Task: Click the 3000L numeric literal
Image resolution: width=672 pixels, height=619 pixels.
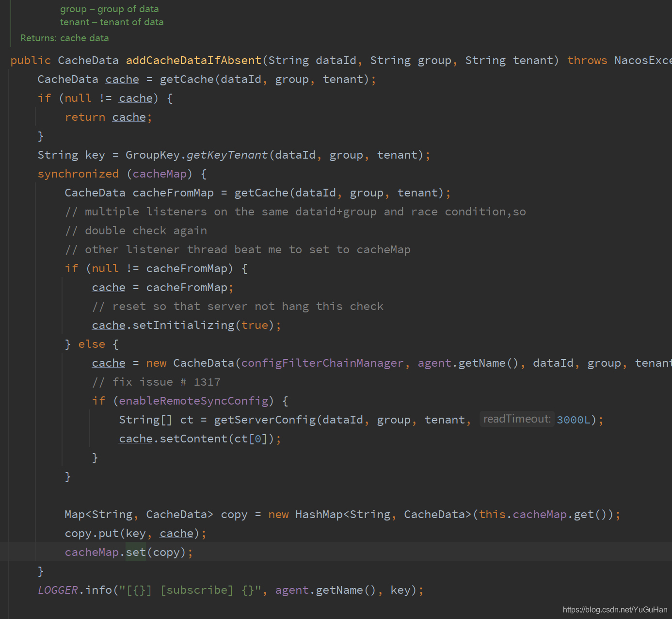Action: [574, 420]
